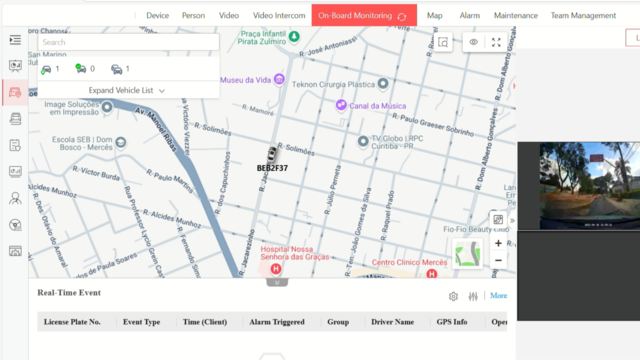Click Canal da Música map marker
640x360 pixels.
point(341,105)
